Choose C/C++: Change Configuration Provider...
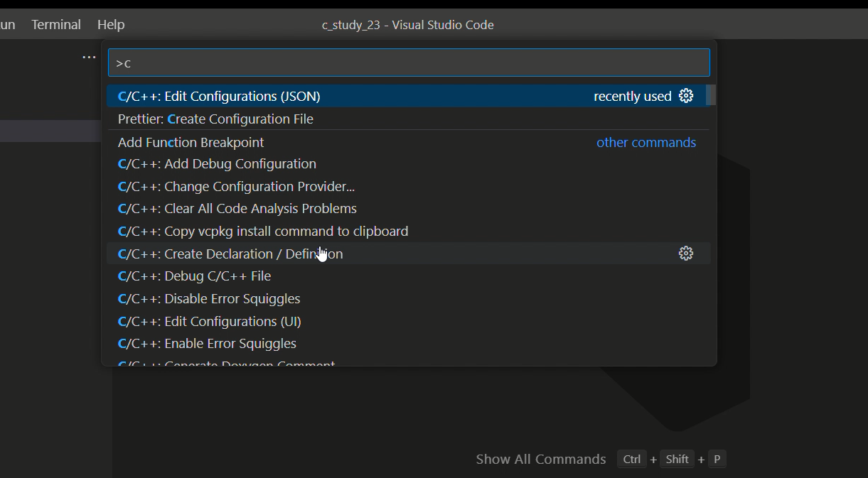Viewport: 868px width, 478px height. click(x=409, y=186)
